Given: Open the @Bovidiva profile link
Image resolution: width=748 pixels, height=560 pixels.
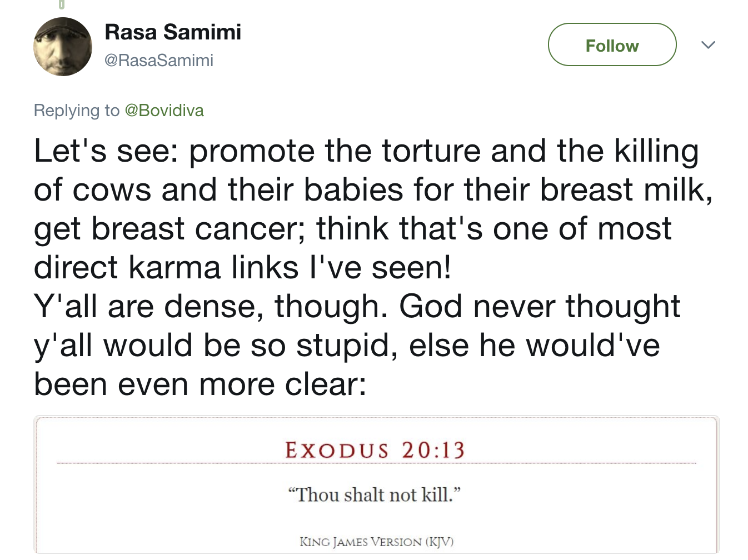Looking at the screenshot, I should (166, 111).
